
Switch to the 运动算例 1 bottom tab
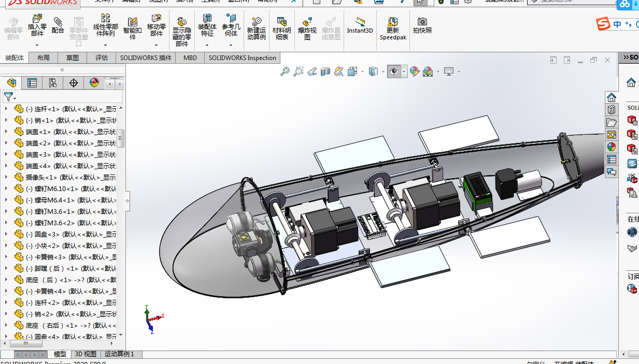pos(120,354)
